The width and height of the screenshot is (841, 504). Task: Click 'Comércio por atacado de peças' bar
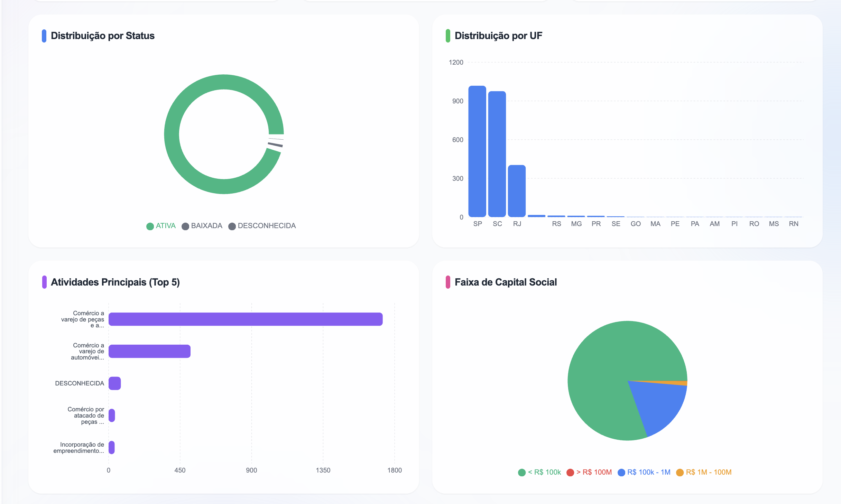click(x=112, y=416)
